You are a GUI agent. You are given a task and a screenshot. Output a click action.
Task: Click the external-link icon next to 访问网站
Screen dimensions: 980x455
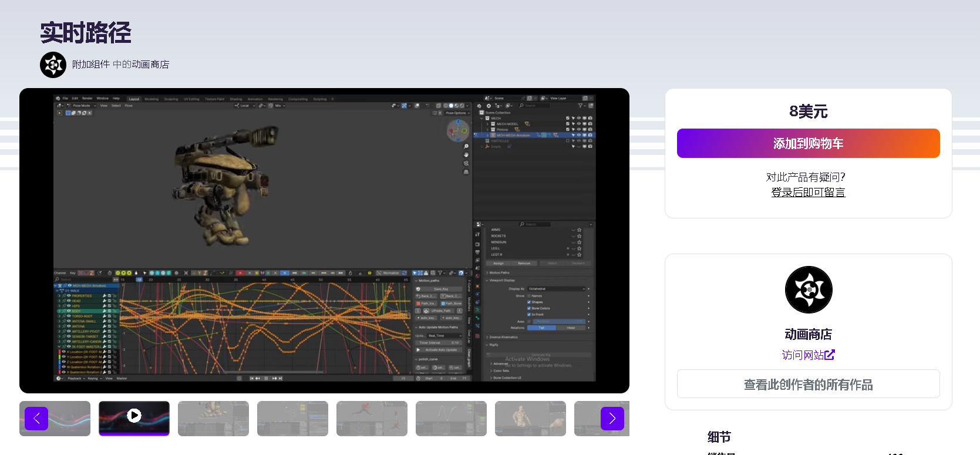click(x=830, y=355)
